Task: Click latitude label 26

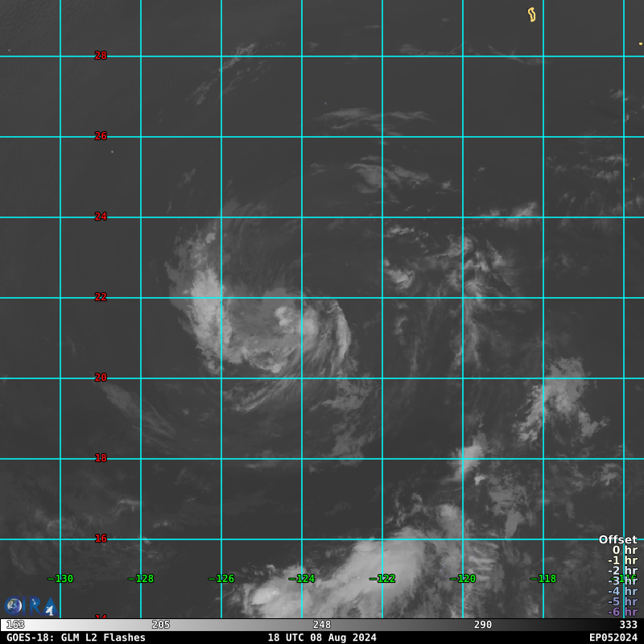Action: click(101, 136)
